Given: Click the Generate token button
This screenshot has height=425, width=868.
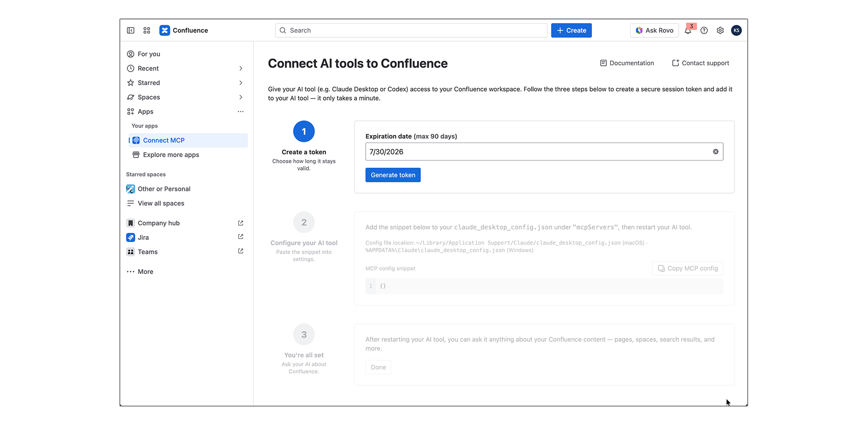Looking at the screenshot, I should pyautogui.click(x=393, y=175).
